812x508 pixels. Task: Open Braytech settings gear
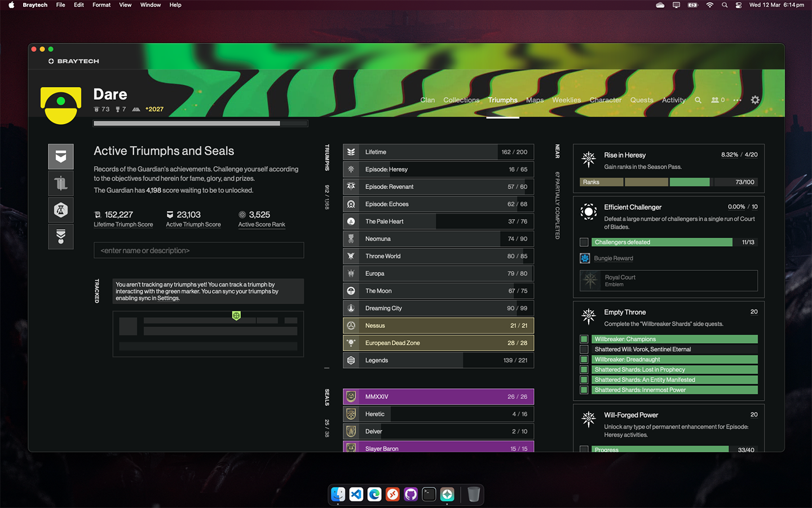755,100
